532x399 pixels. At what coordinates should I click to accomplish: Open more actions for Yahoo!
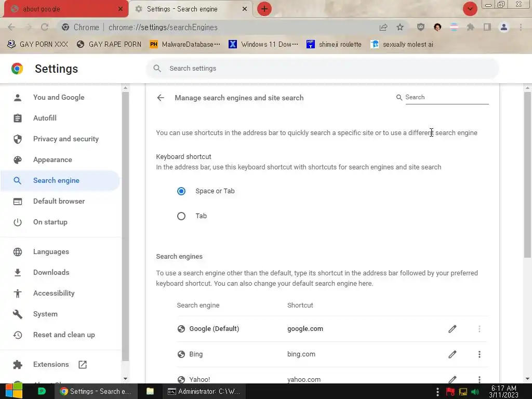(x=479, y=379)
